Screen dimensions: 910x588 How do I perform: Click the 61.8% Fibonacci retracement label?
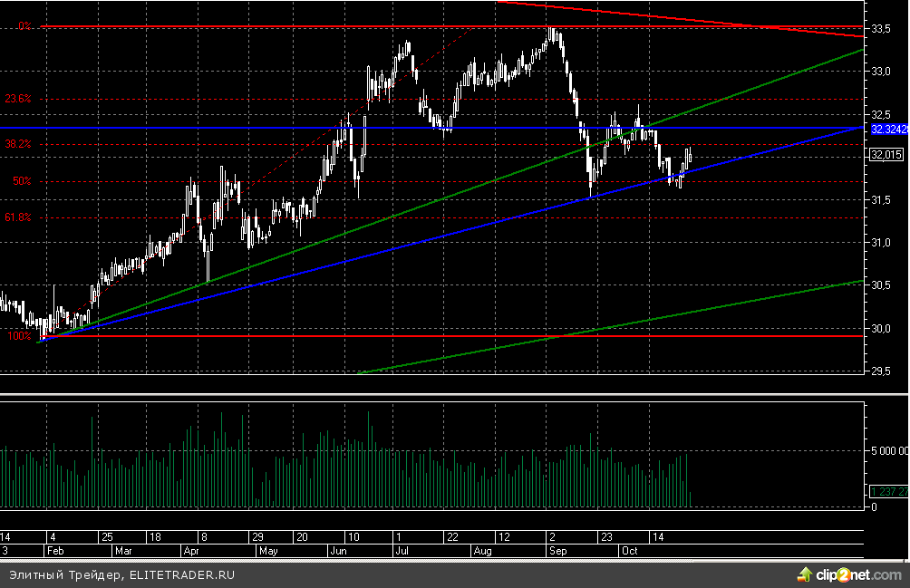point(18,217)
